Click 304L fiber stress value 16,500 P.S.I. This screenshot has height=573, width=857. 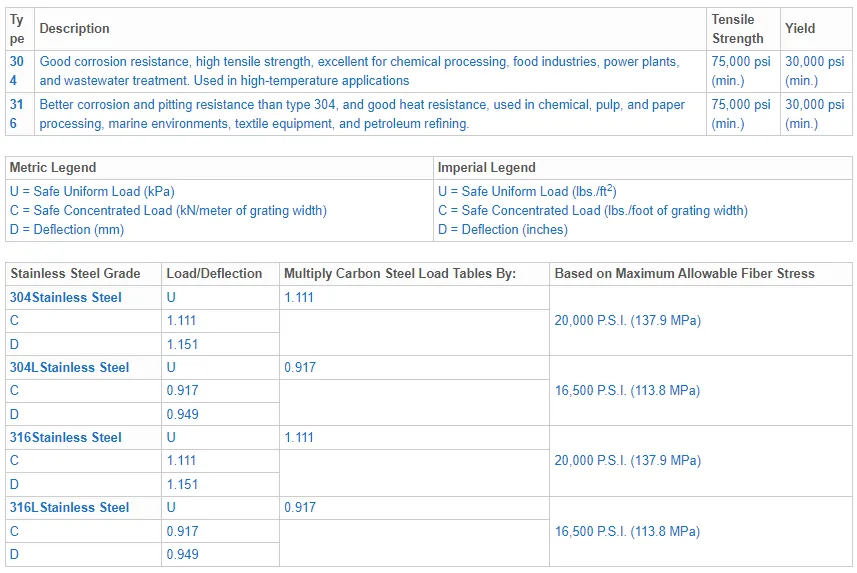pyautogui.click(x=627, y=391)
